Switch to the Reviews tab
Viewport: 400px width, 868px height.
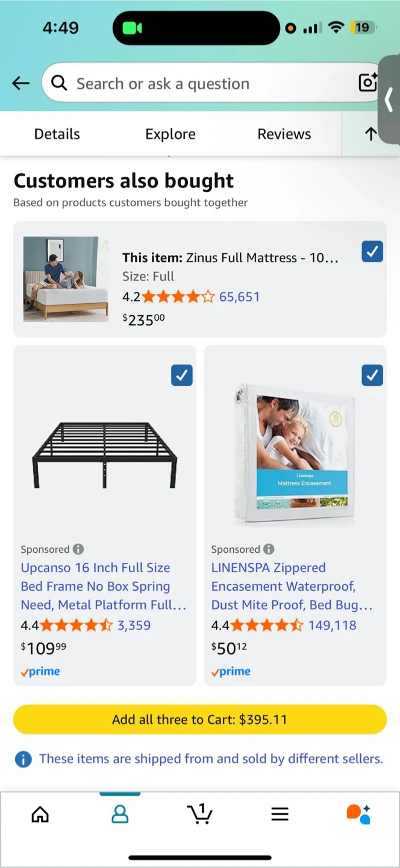point(284,134)
